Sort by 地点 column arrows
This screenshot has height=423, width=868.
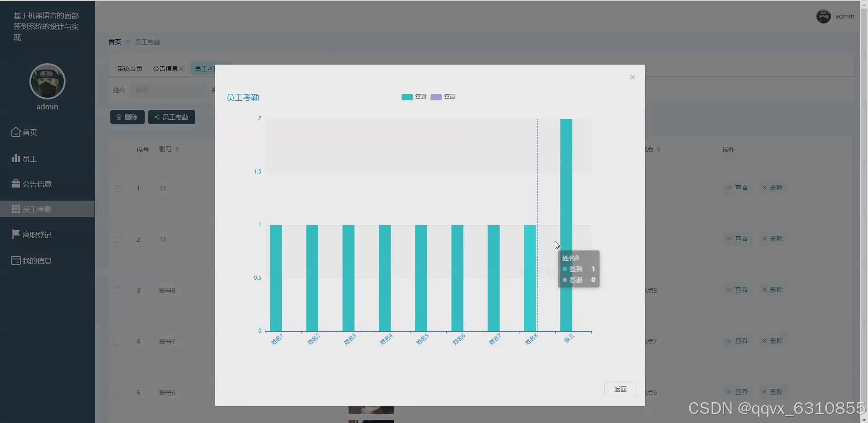click(659, 149)
